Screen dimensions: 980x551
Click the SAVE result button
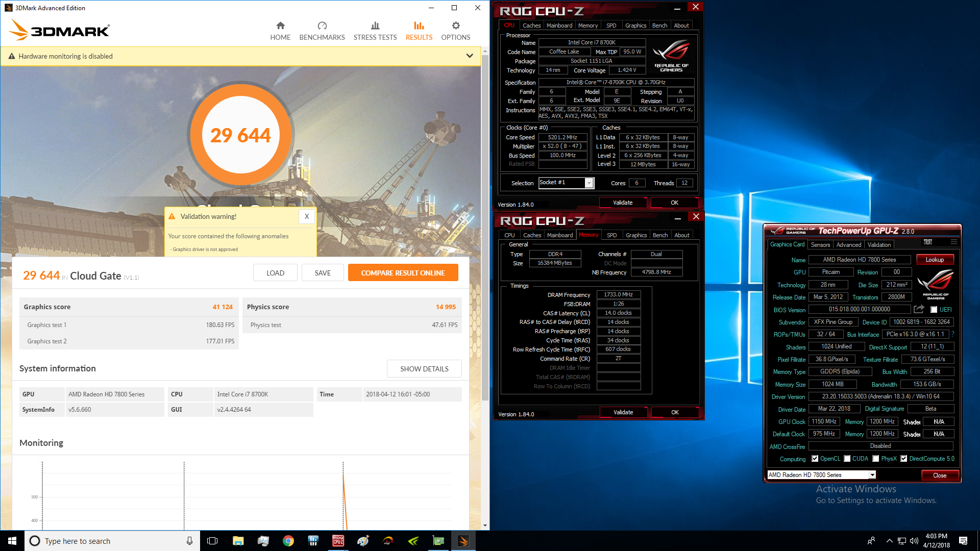[323, 273]
